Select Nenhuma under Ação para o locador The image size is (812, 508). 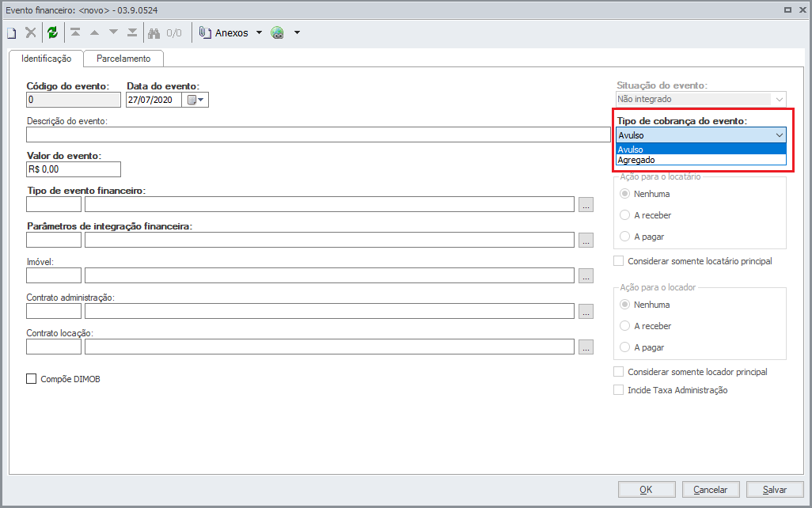point(625,305)
